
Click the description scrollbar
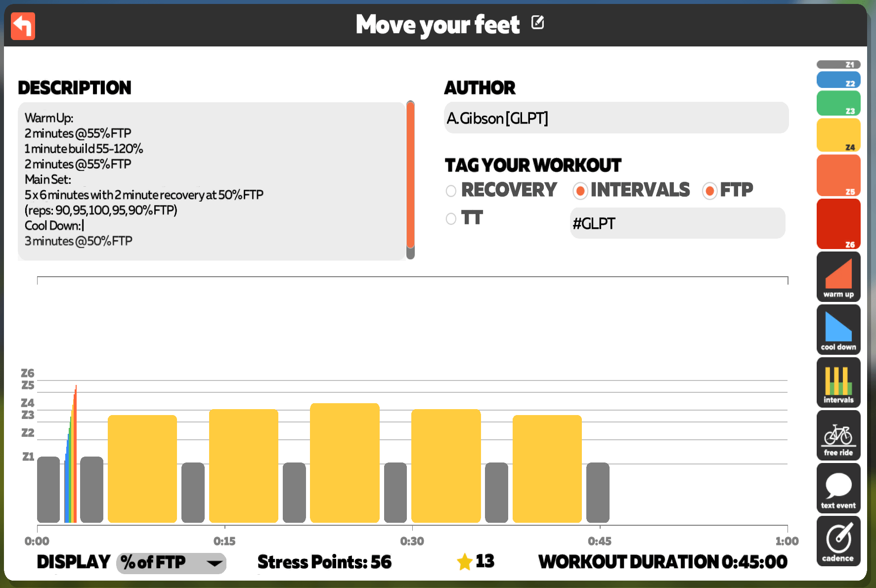pyautogui.click(x=410, y=180)
